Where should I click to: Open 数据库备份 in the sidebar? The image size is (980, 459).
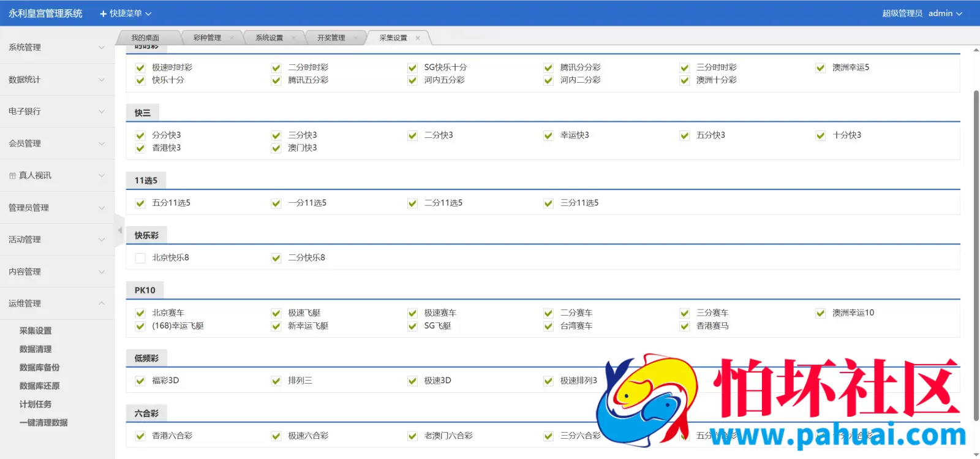click(40, 368)
